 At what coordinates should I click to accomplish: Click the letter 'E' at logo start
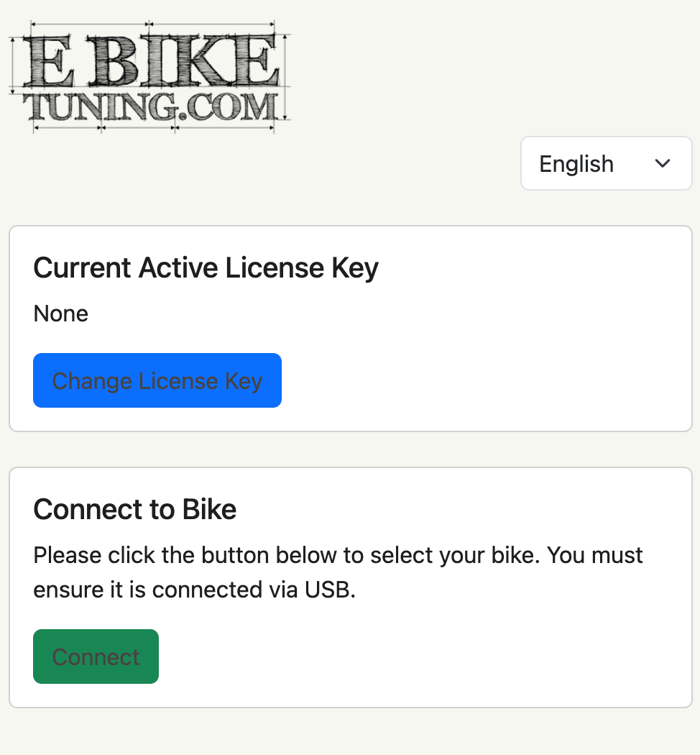[x=48, y=60]
